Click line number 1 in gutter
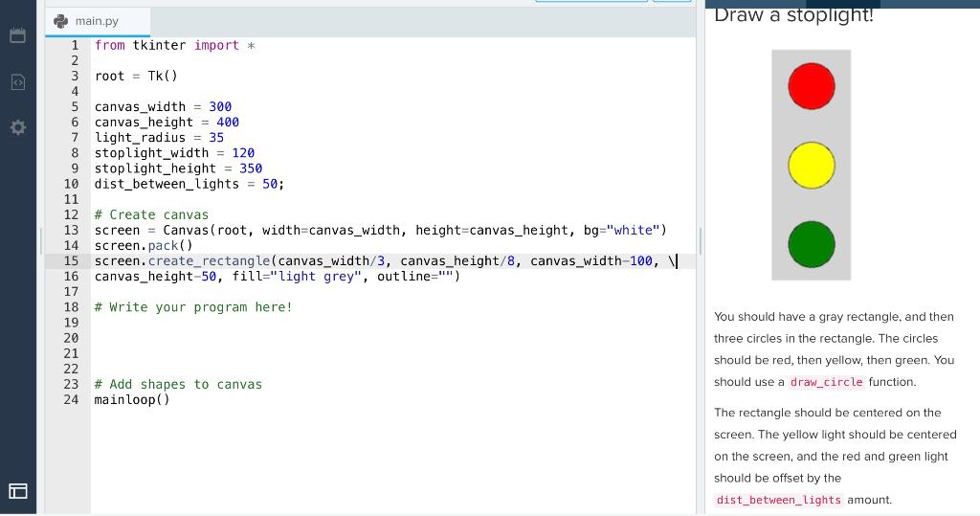This screenshot has width=980, height=516. [75, 45]
